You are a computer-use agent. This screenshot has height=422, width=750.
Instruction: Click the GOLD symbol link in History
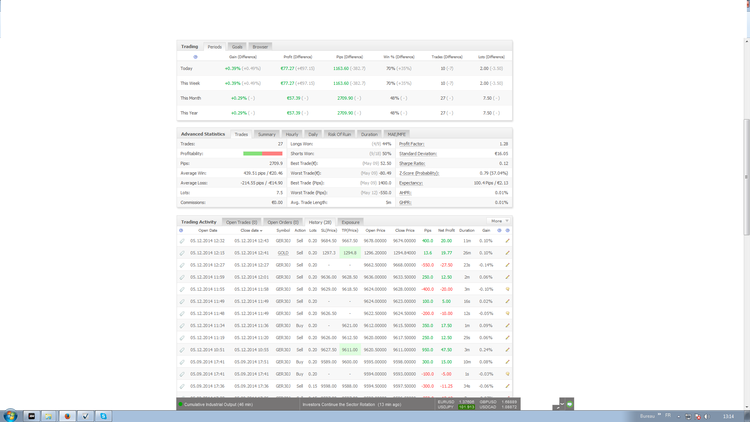(283, 253)
